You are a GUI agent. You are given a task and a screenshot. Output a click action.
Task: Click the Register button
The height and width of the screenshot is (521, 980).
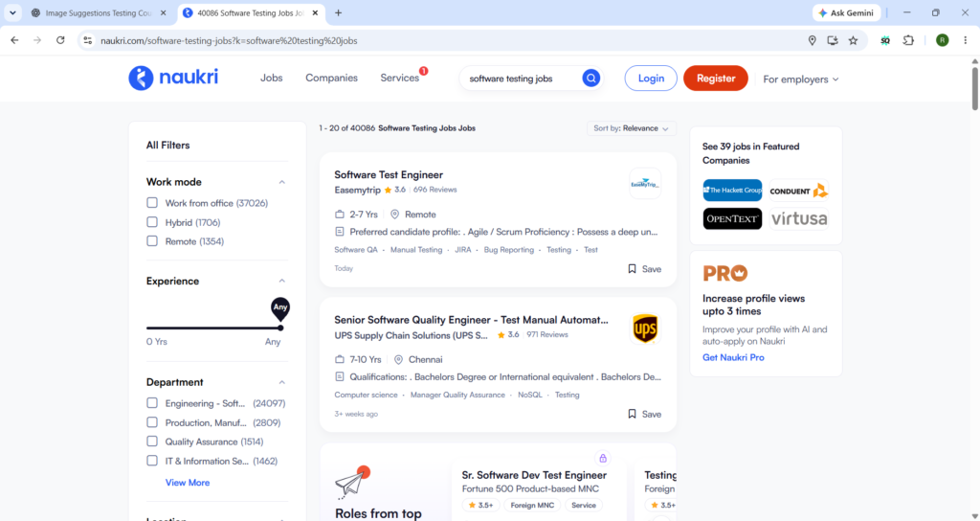pos(716,79)
